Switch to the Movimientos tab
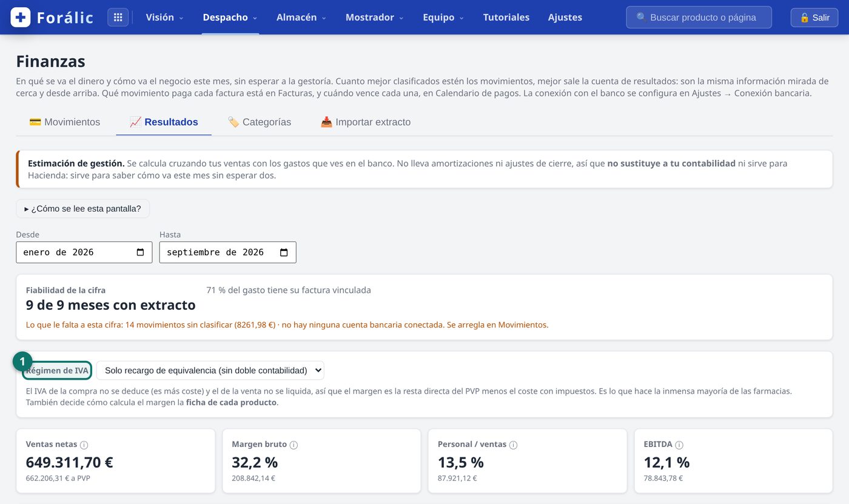The width and height of the screenshot is (849, 504). coord(65,122)
